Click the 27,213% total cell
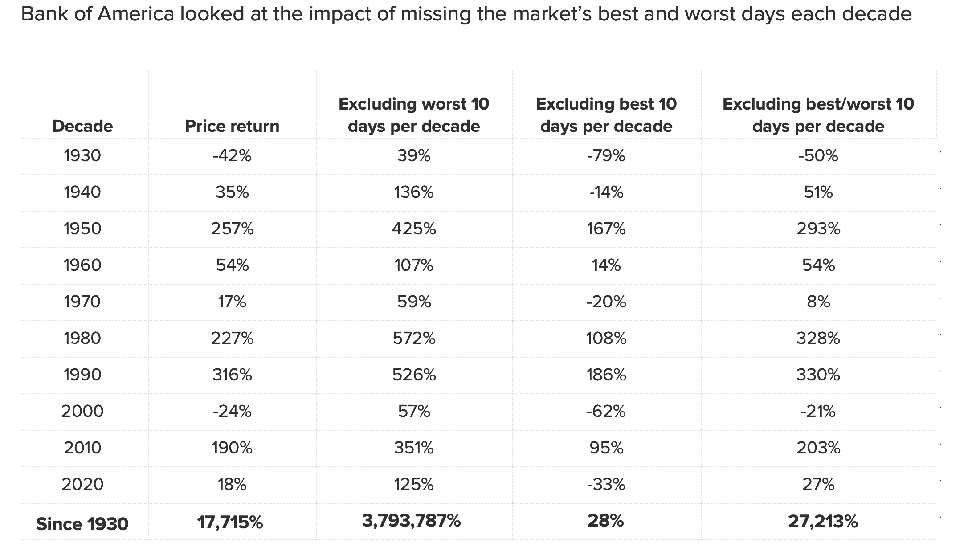Screen dimensions: 980x551 tap(823, 522)
